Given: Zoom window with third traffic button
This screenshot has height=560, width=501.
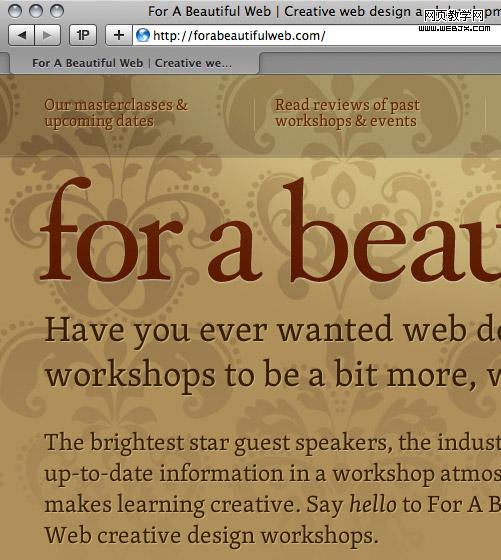Looking at the screenshot, I should tap(57, 11).
